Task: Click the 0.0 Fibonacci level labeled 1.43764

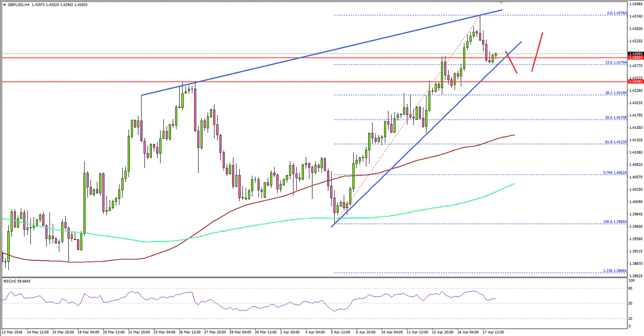Action: point(616,13)
